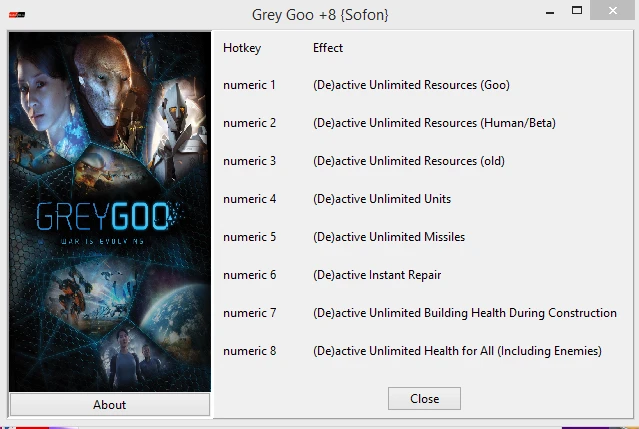Image resolution: width=639 pixels, height=429 pixels.
Task: Minimize the Grey Goo trainer window
Action: (x=550, y=12)
